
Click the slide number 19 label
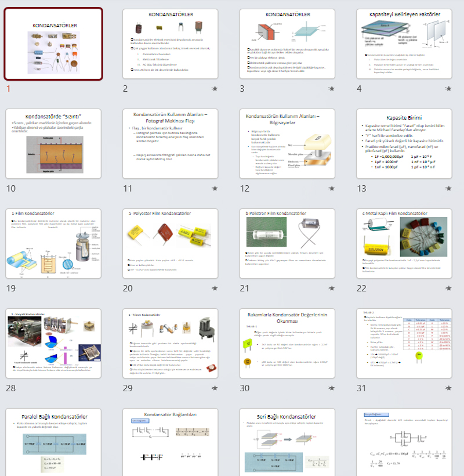coord(11,289)
